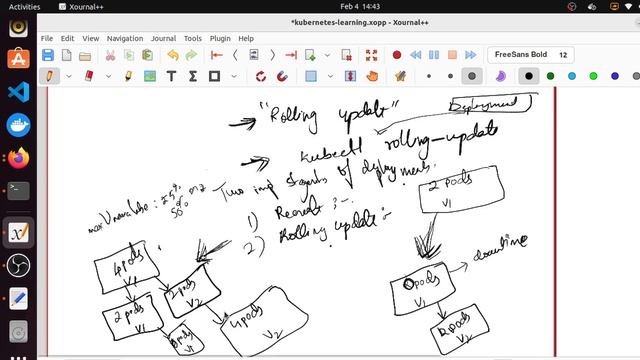
Task: Launch Visual Studio Code from dock
Action: pyautogui.click(x=18, y=92)
